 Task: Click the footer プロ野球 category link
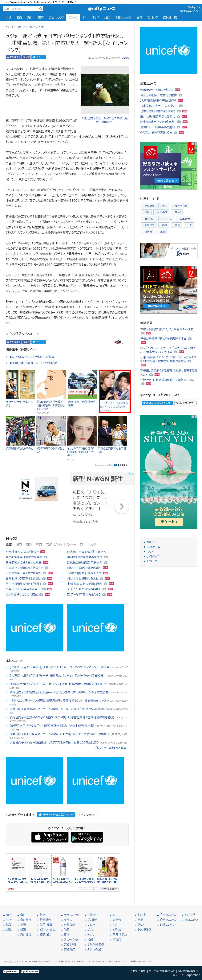click(x=92, y=919)
